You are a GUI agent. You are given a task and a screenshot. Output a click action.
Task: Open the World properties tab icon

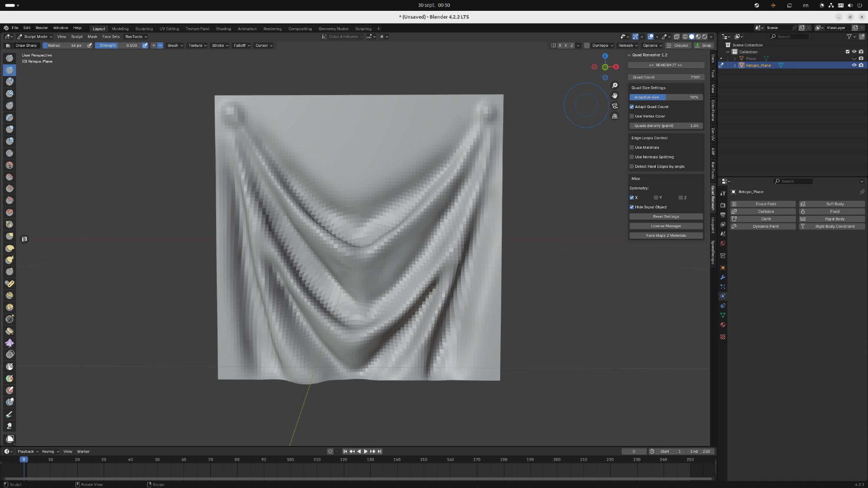tap(723, 243)
